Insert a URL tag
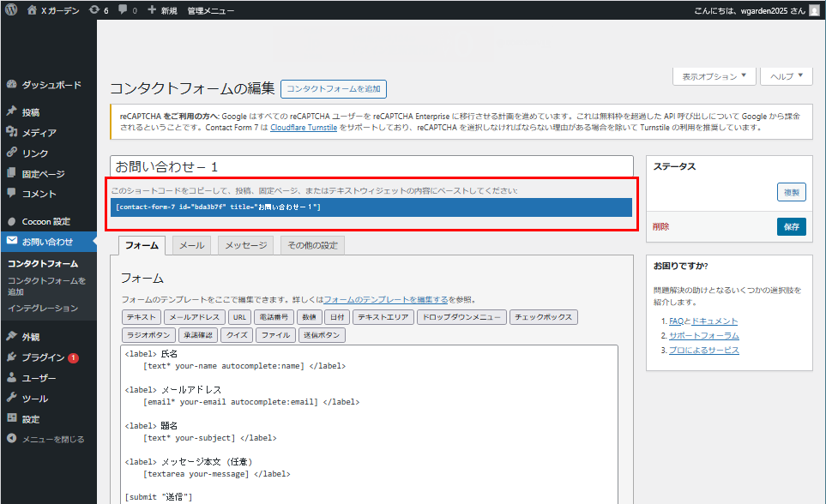The width and height of the screenshot is (826, 504). pos(239,317)
